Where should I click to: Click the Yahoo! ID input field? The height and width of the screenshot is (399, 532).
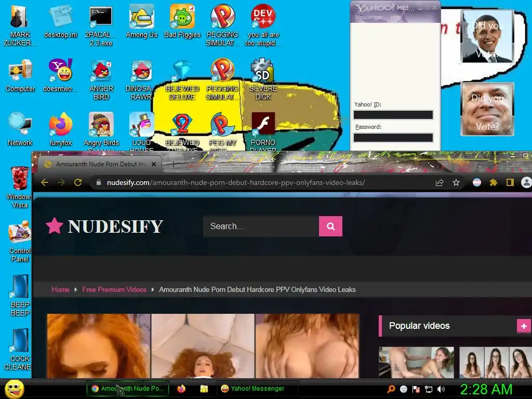[x=393, y=115]
